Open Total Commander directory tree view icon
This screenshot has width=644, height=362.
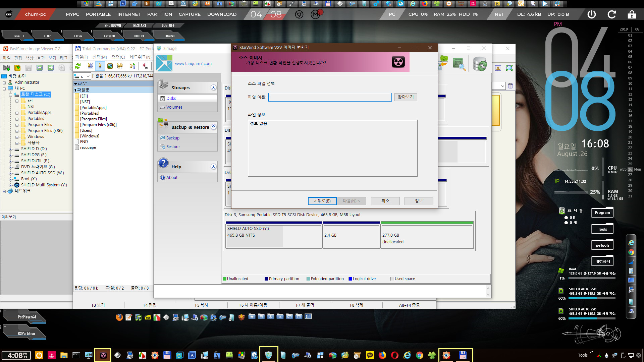click(120, 66)
